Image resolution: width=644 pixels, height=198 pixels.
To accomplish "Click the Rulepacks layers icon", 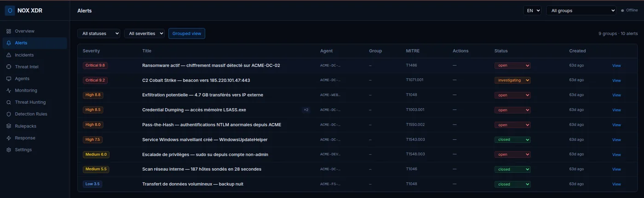I will click(x=9, y=126).
